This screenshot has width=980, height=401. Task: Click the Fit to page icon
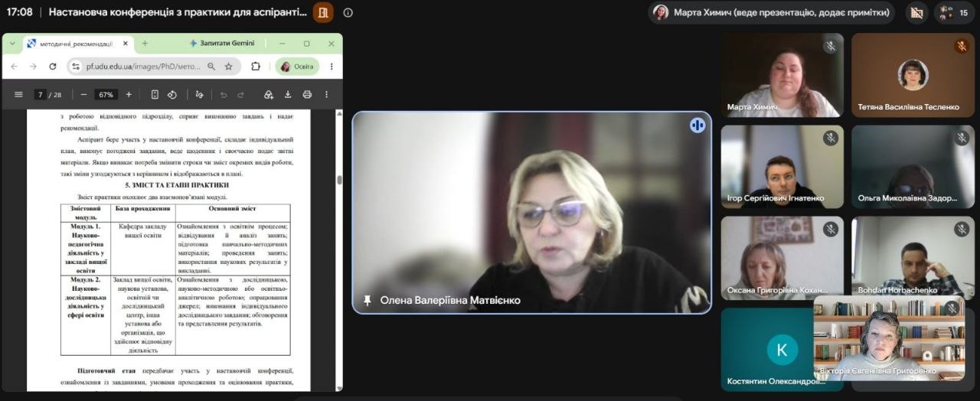coord(155,95)
